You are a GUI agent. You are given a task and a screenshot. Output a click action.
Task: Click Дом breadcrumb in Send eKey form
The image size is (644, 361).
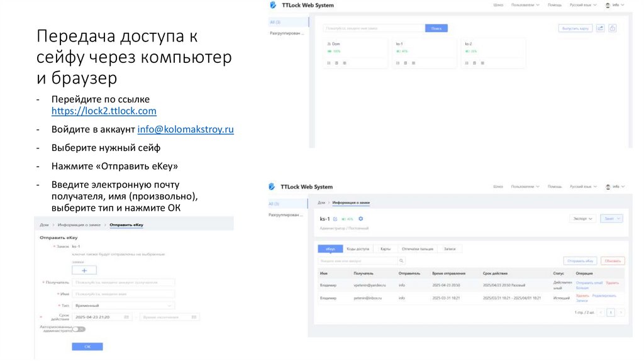[x=44, y=225]
